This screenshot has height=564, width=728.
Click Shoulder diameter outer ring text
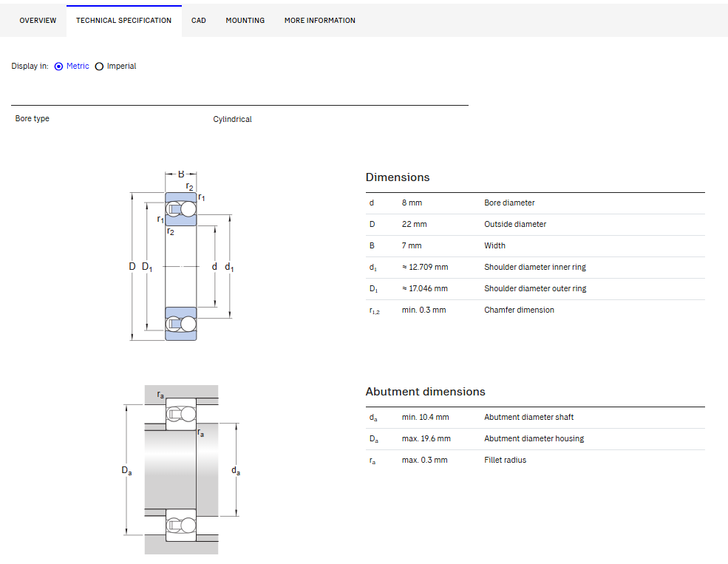pyautogui.click(x=535, y=288)
